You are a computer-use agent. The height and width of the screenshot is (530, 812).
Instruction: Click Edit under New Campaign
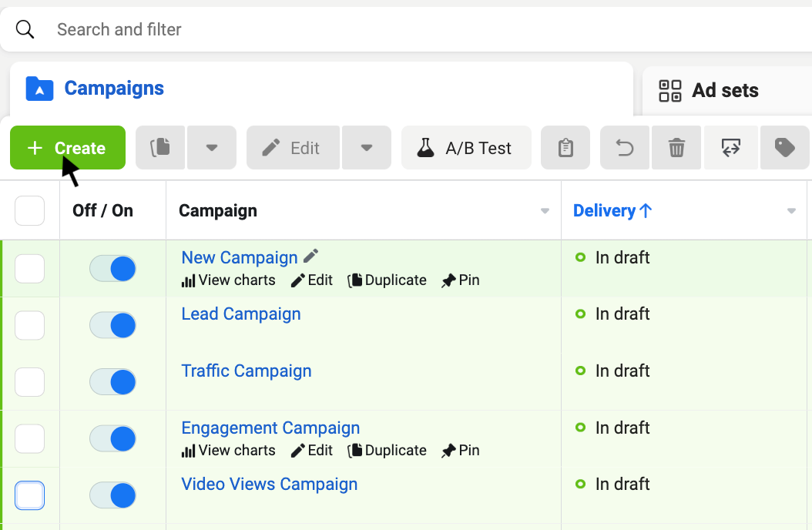click(312, 280)
